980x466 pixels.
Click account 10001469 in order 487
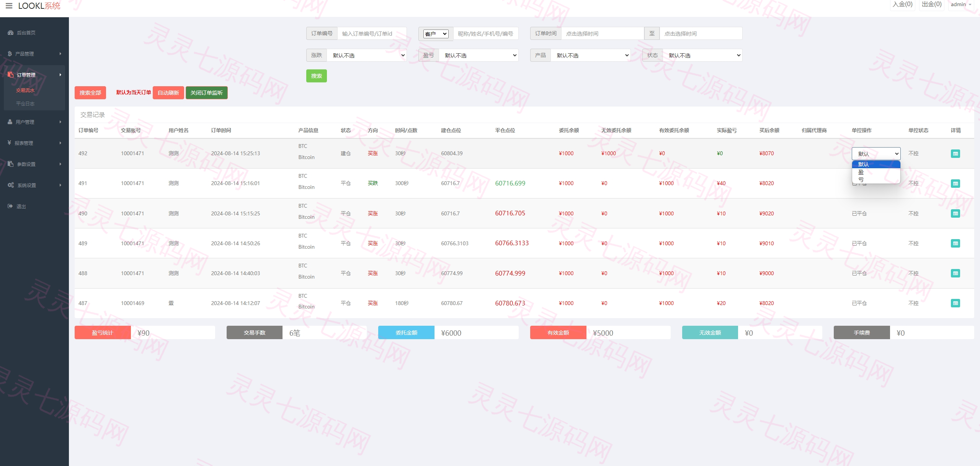coord(132,303)
